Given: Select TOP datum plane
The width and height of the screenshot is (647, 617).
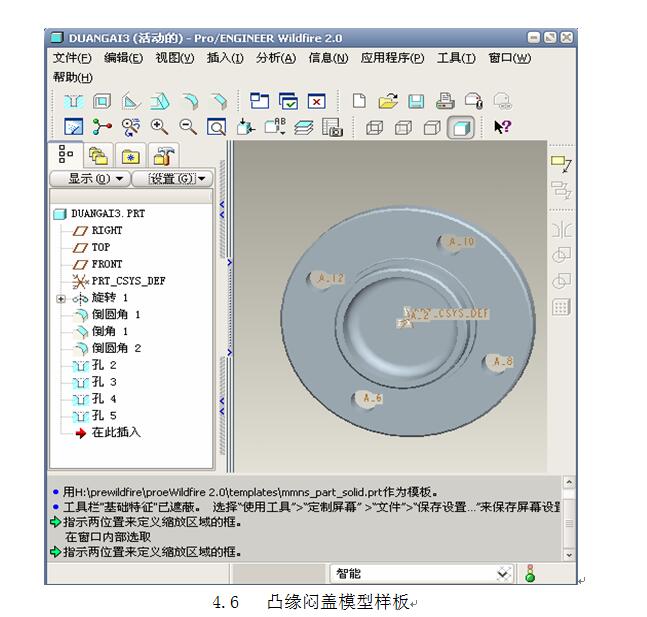Looking at the screenshot, I should click(92, 247).
